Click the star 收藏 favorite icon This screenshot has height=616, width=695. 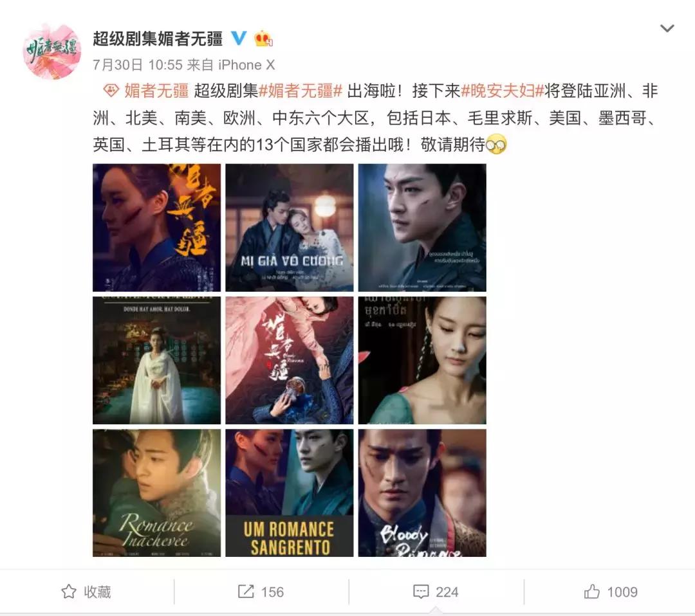(x=69, y=591)
